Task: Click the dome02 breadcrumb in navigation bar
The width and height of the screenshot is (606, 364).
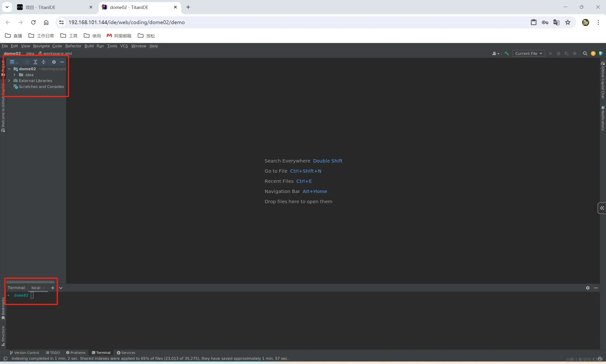Action: pyautogui.click(x=12, y=53)
